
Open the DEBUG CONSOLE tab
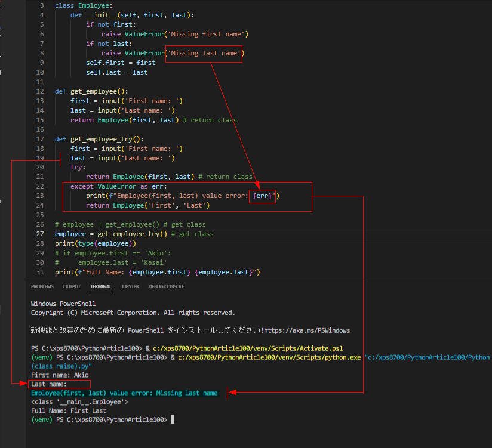click(167, 286)
